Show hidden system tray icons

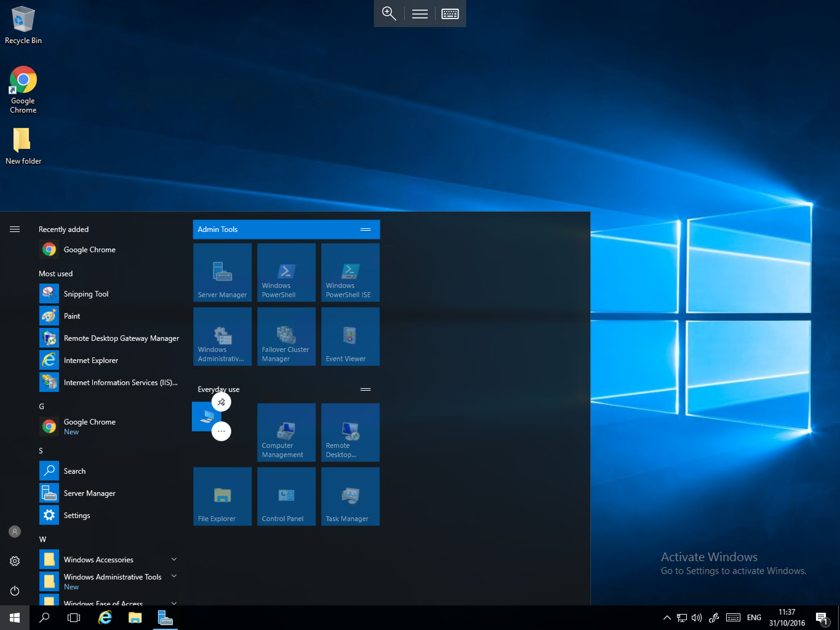click(x=667, y=618)
